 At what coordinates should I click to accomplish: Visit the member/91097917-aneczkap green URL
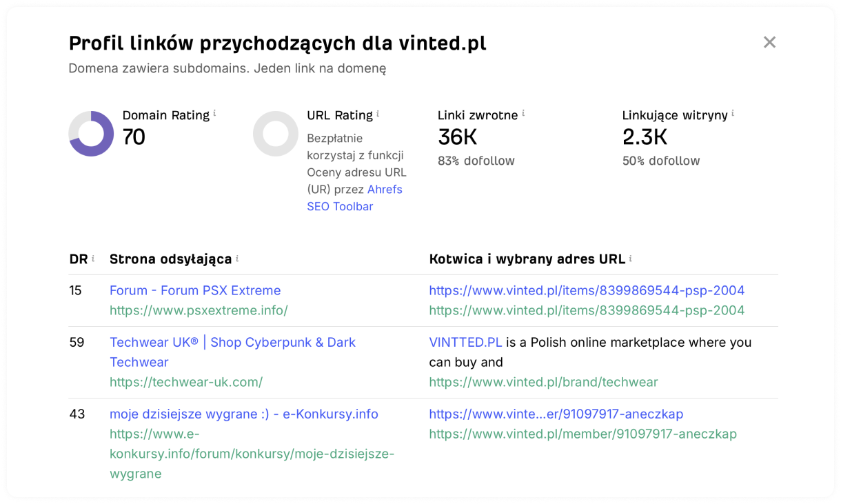point(582,434)
